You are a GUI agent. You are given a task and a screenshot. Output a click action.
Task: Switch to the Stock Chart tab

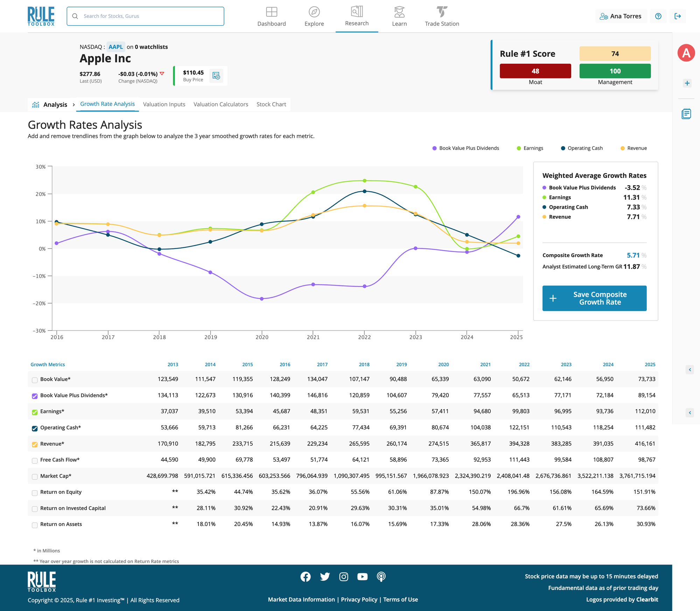pos(271,104)
